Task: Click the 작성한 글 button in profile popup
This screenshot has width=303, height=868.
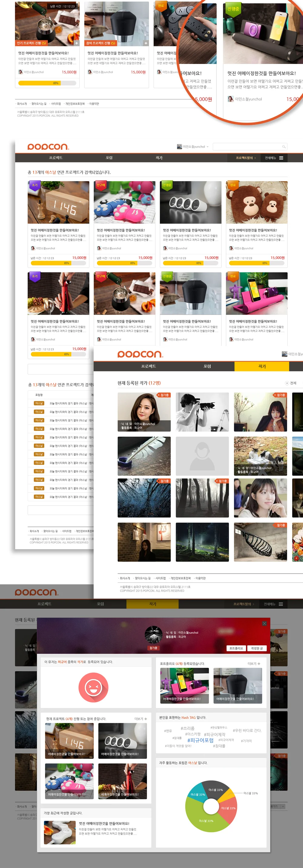Action: point(257,648)
